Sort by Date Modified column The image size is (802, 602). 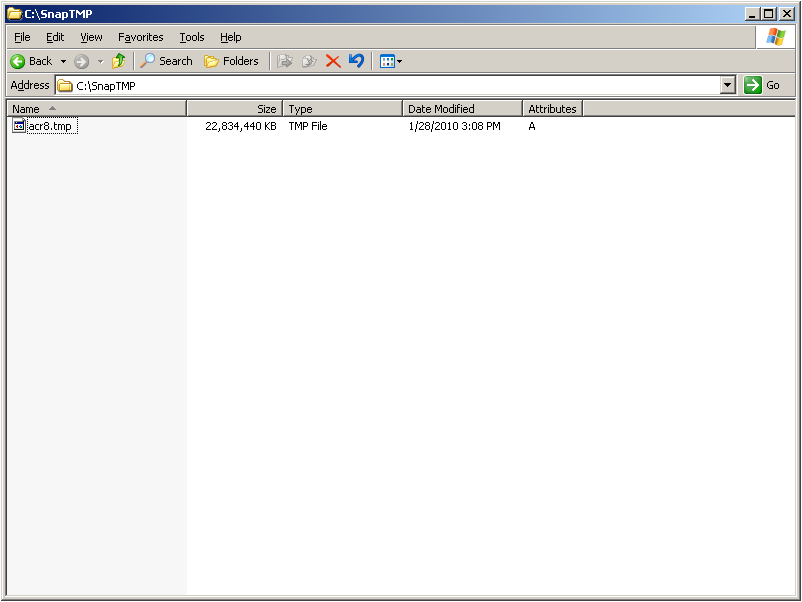(x=462, y=109)
